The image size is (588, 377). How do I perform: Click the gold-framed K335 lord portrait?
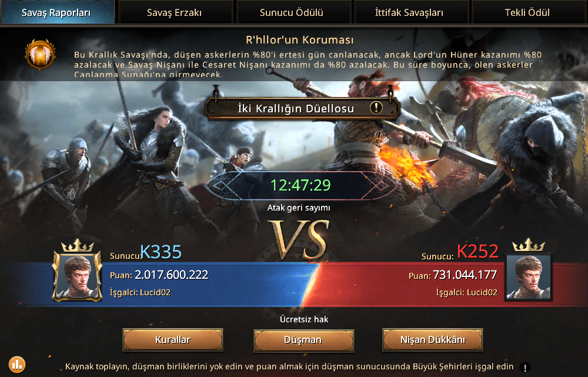(77, 277)
